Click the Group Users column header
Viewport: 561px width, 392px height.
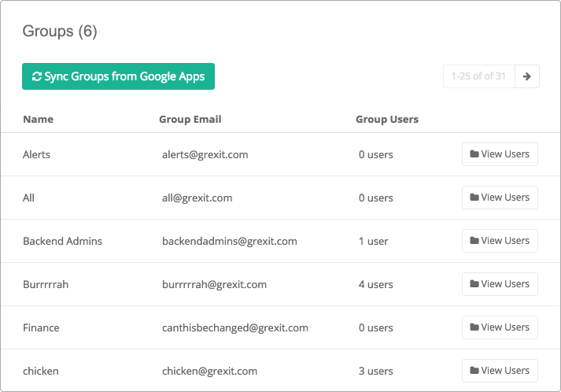coord(387,119)
